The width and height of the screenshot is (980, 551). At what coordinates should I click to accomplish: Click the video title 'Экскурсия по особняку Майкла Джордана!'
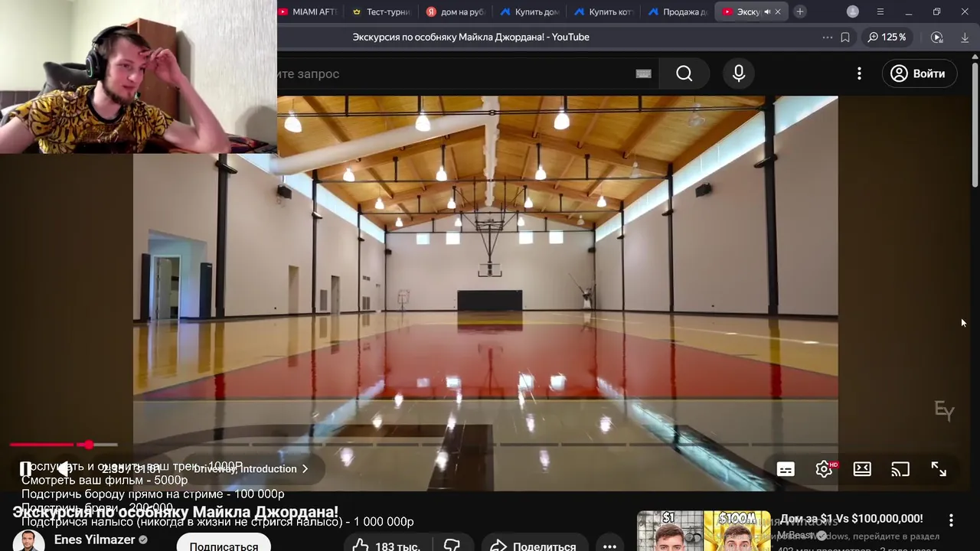coord(175,512)
